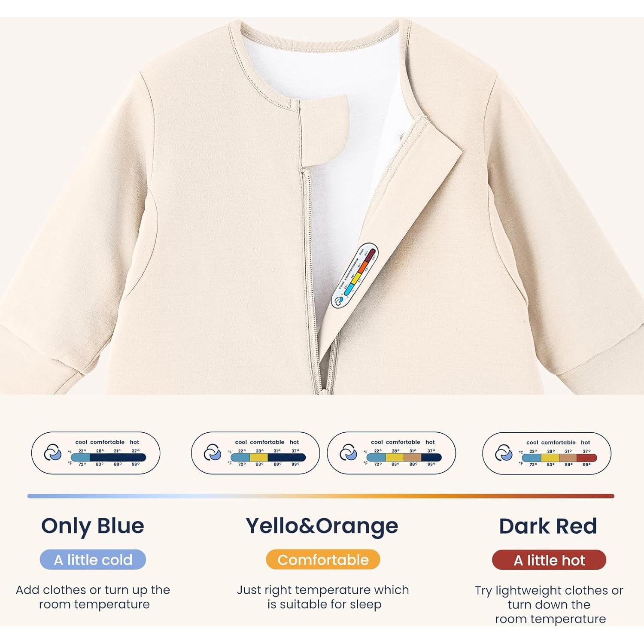Click the yellow segment of the second thermometer bar
Screen dimensions: 644x644
pos(259,458)
